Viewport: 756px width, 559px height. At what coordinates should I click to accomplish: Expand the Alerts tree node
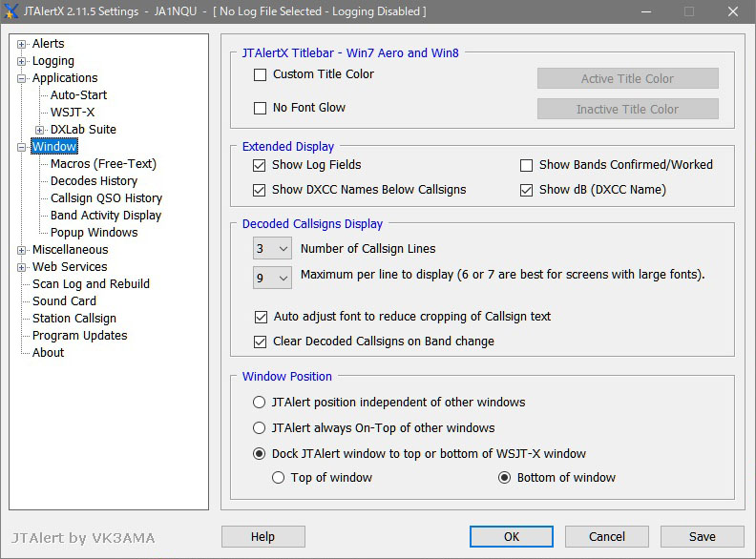(22, 44)
